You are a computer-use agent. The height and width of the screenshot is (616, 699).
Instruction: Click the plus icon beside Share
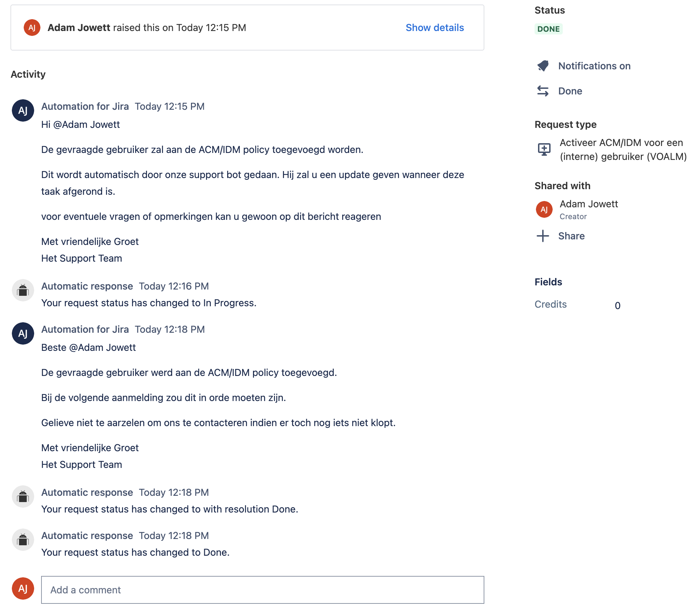(543, 236)
